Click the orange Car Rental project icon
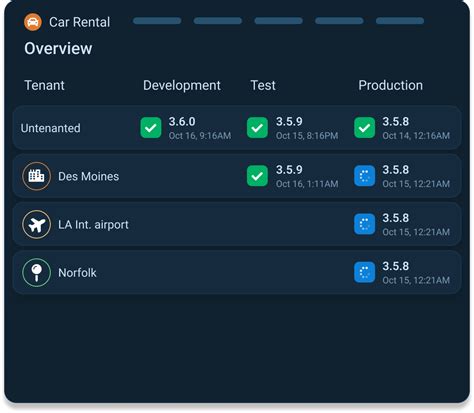The width and height of the screenshot is (474, 413). tap(33, 22)
